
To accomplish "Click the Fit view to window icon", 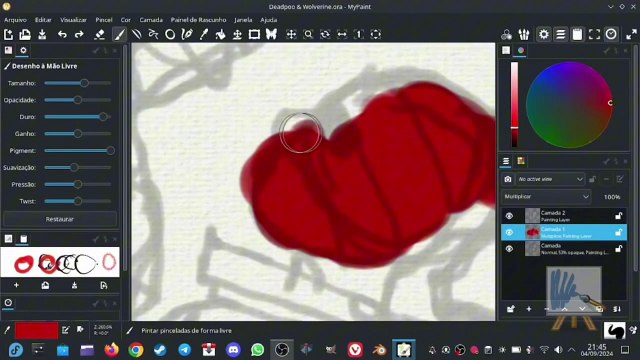I will (x=376, y=35).
